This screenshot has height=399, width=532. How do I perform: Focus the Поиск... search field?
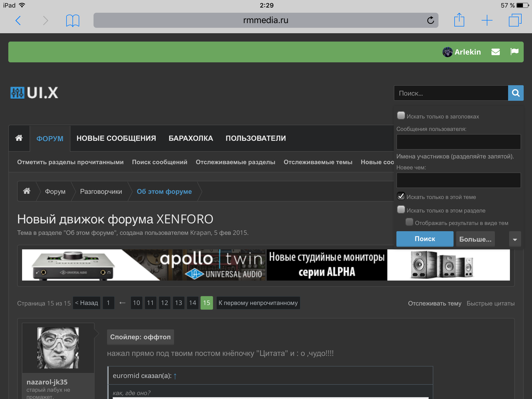click(451, 93)
